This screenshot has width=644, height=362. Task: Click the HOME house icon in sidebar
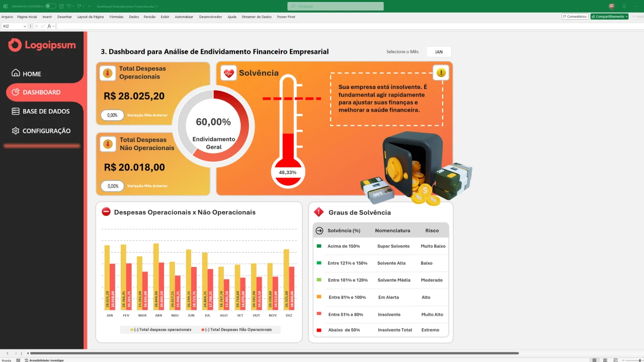click(16, 73)
